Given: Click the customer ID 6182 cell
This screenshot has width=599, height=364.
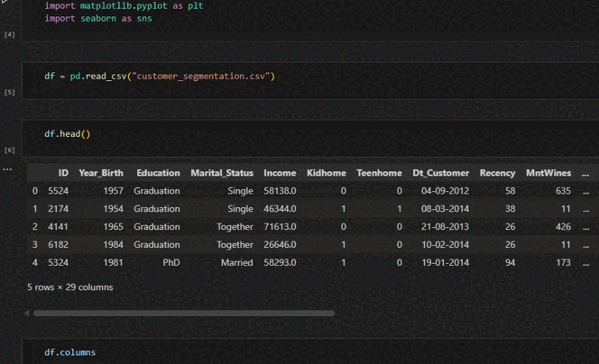Looking at the screenshot, I should (x=58, y=245).
